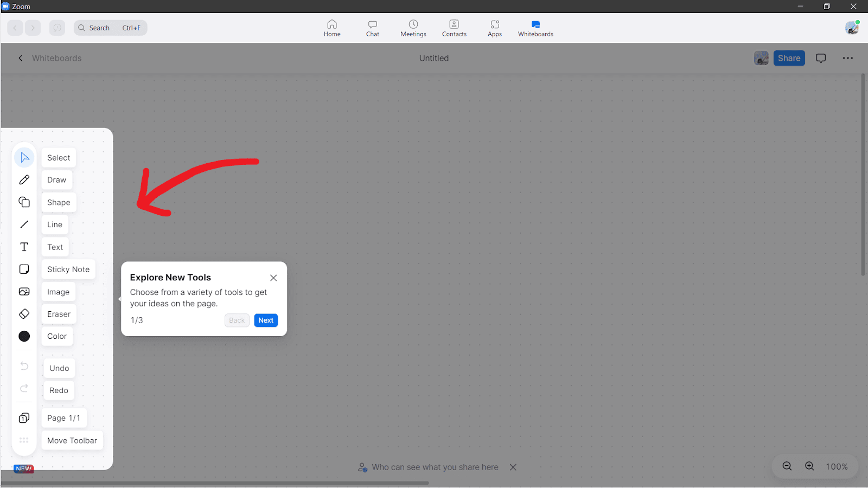This screenshot has width=868, height=488.
Task: Choose the Line tool
Action: (x=24, y=224)
